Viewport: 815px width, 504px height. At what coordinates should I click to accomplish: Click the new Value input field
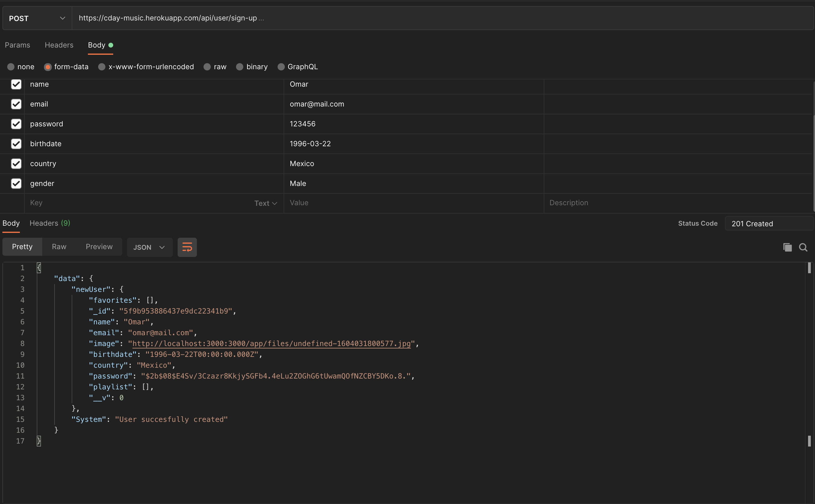[x=413, y=203]
